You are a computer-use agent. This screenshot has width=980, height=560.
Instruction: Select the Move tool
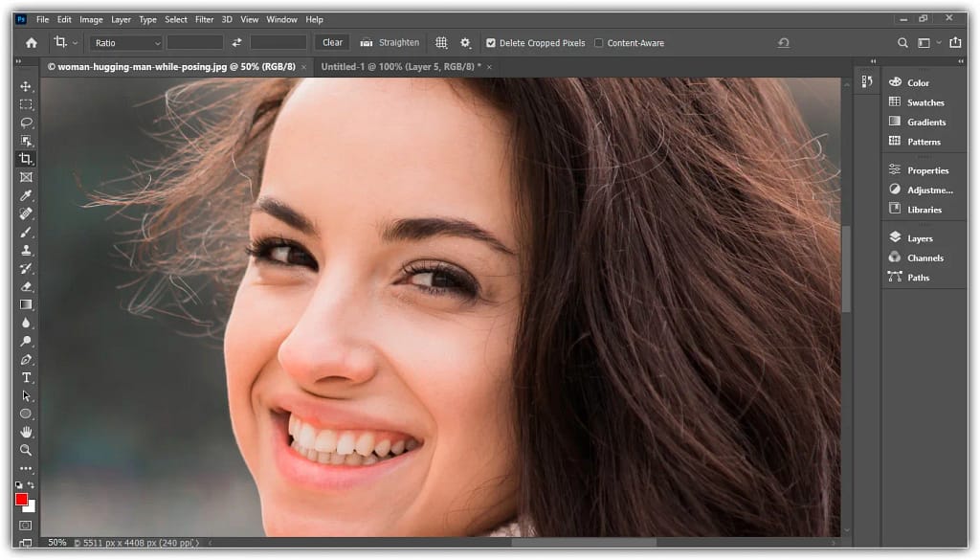[26, 85]
